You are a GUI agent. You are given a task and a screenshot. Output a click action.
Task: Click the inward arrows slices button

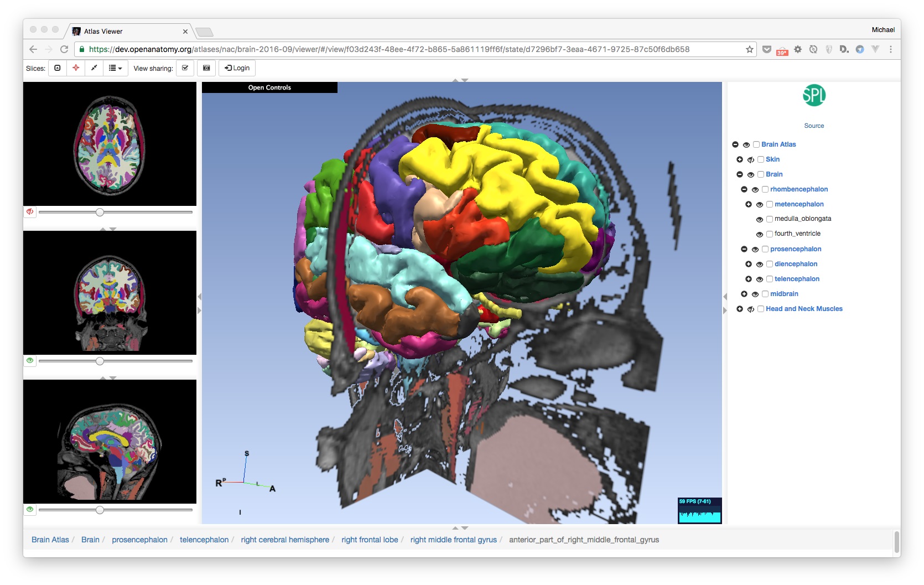[x=94, y=68]
